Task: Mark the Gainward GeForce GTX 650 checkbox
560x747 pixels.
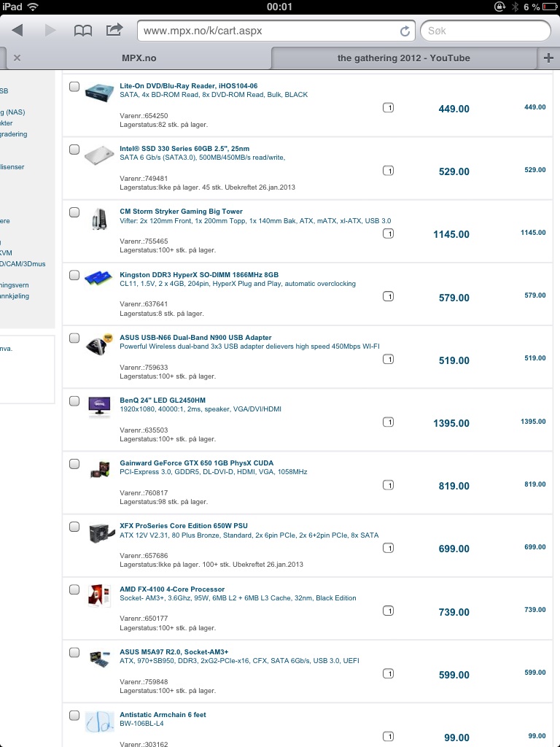Action: coord(74,463)
